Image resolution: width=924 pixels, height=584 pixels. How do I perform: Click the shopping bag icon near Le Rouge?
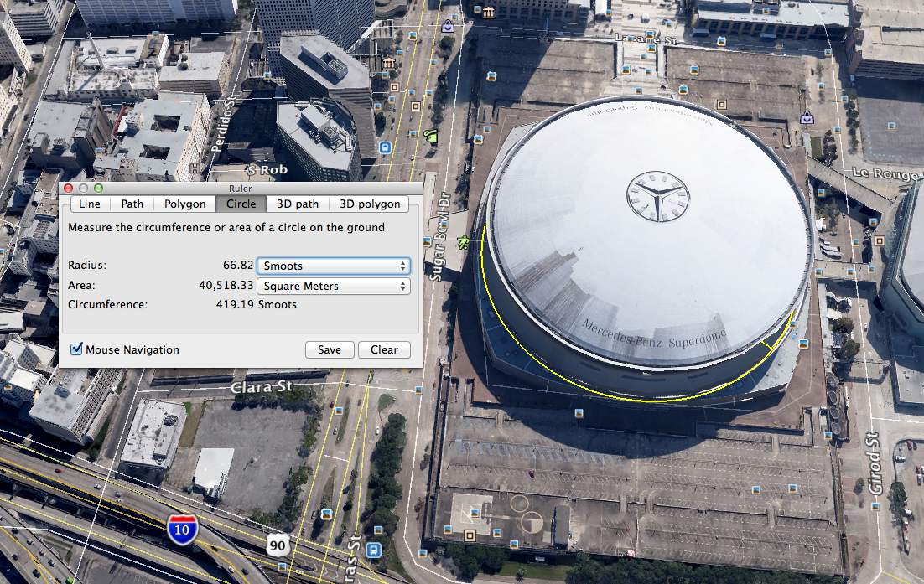click(x=807, y=117)
